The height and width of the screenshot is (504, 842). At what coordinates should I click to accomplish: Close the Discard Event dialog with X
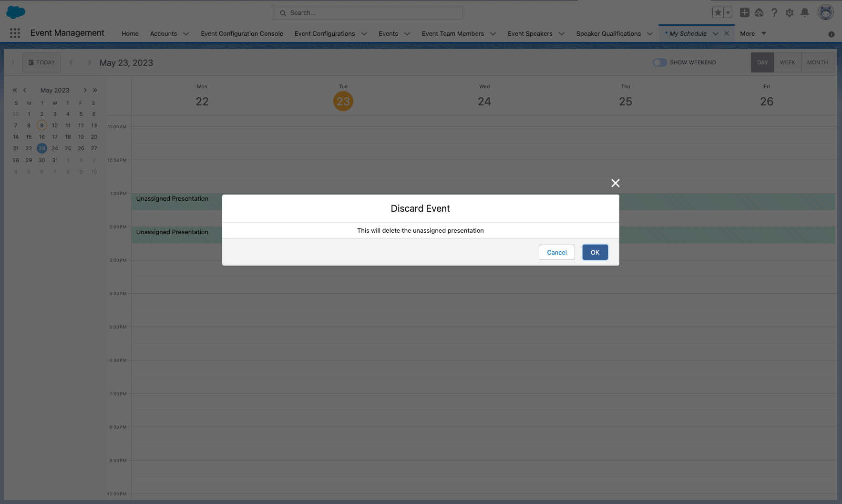point(616,183)
